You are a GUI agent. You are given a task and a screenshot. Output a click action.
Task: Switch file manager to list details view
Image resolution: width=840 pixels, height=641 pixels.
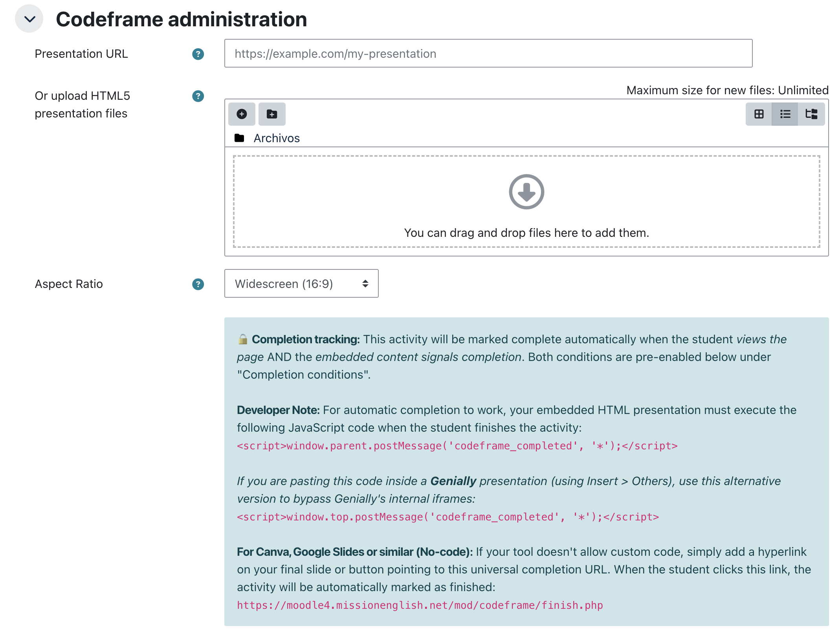(785, 114)
